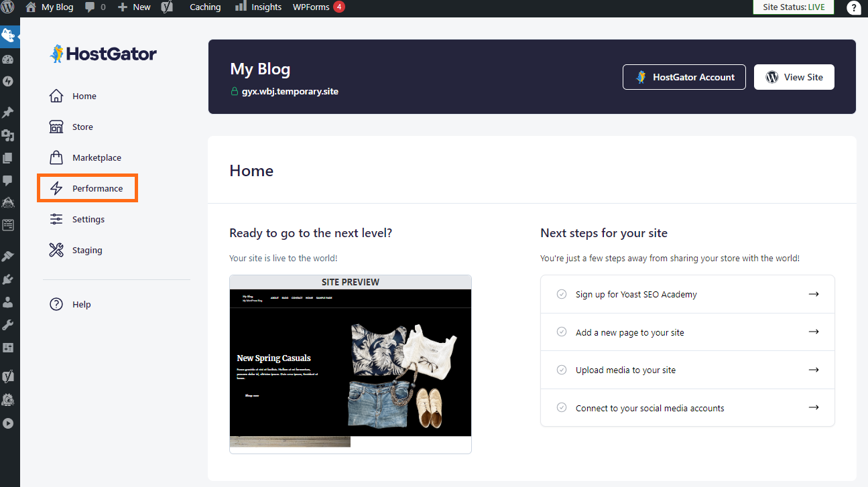The height and width of the screenshot is (487, 868).
Task: Open Users icon in the admin sidebar
Action: (x=8, y=302)
